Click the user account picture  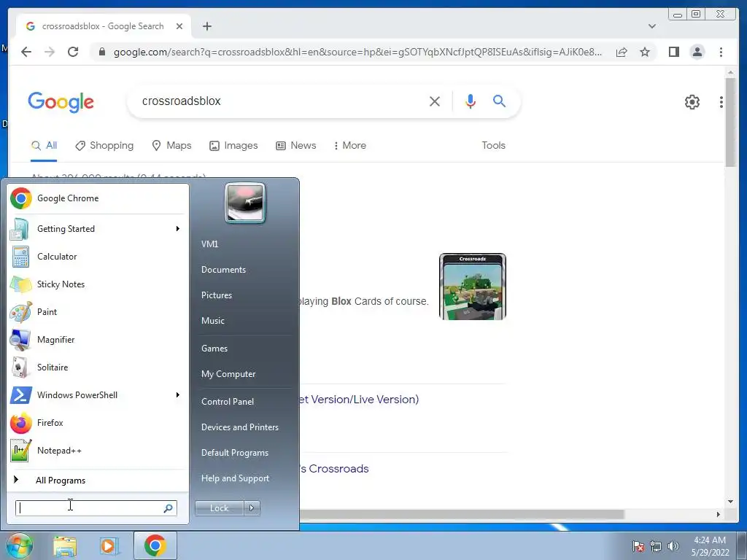(245, 203)
